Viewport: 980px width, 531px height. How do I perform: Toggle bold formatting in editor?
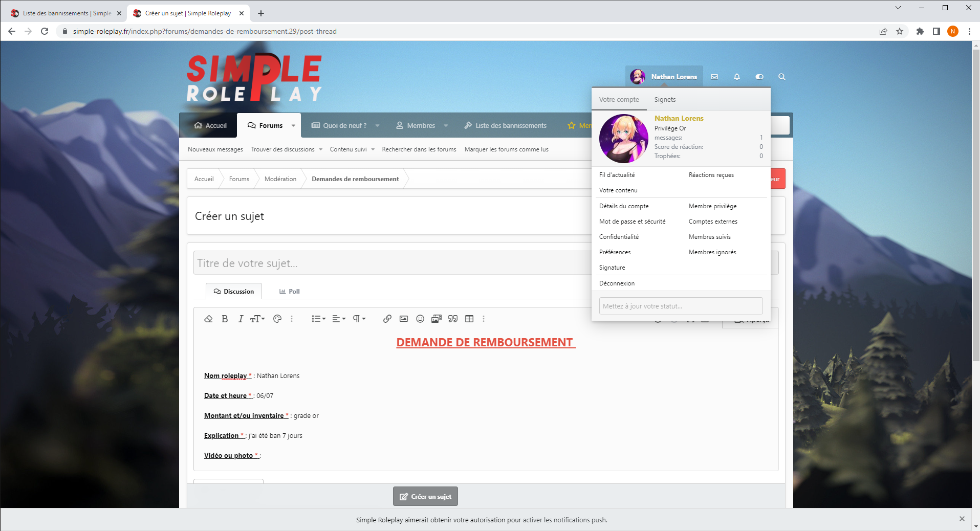click(x=225, y=319)
